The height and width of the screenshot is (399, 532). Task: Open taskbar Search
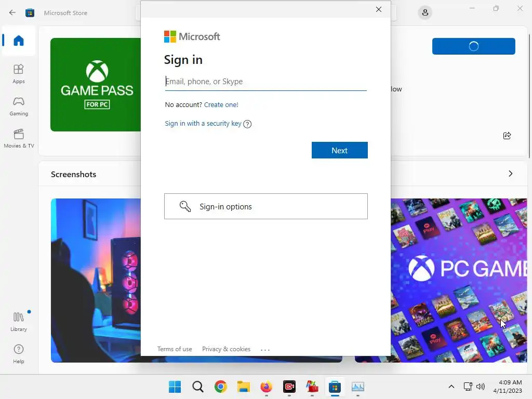coord(198,387)
